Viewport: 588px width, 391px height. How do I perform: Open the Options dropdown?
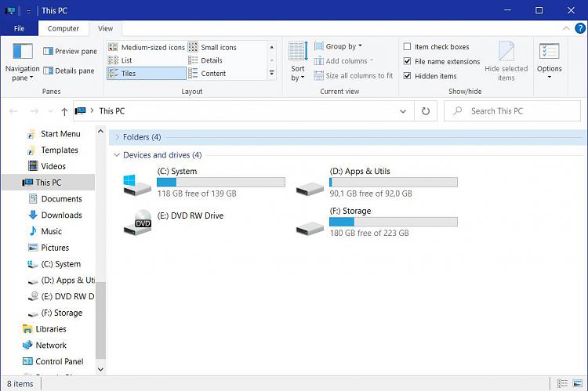click(550, 61)
